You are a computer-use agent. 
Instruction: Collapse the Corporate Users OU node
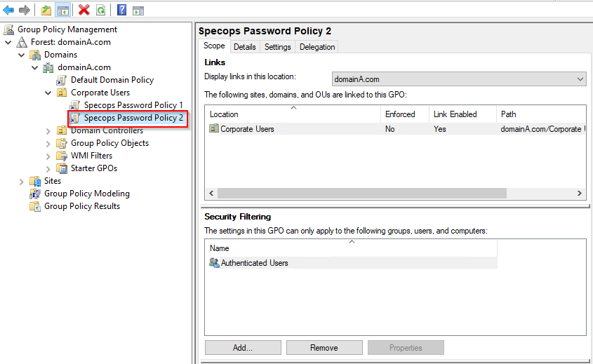click(x=48, y=93)
